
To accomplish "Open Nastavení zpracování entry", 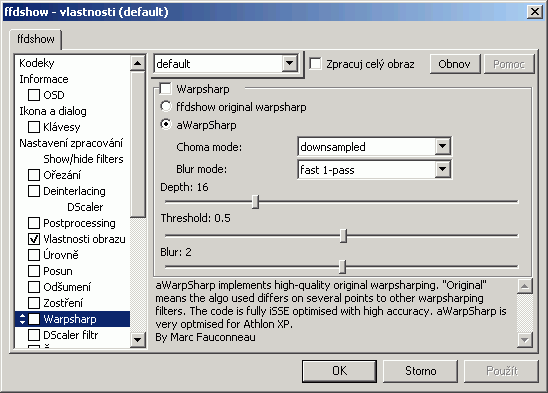I will [71, 143].
